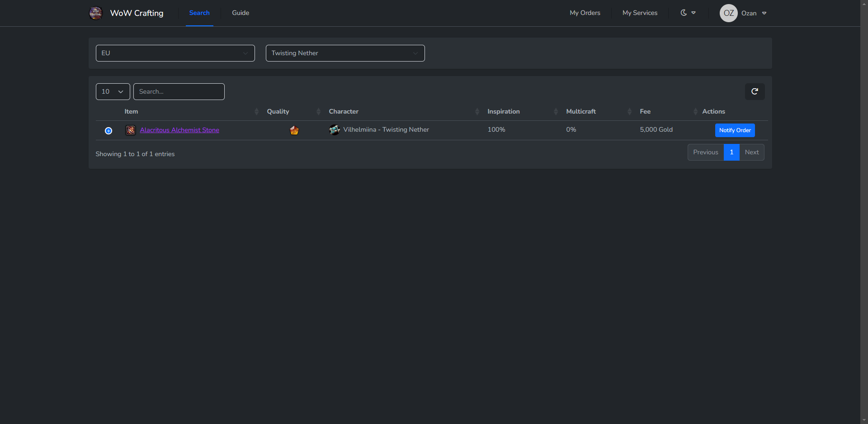Click the Actions column header
Viewport: 868px width, 424px height.
[713, 111]
